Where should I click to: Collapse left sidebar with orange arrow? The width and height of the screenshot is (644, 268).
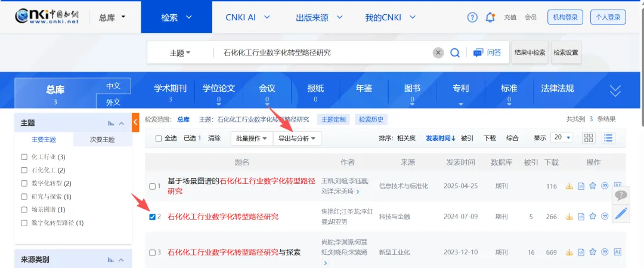point(135,122)
